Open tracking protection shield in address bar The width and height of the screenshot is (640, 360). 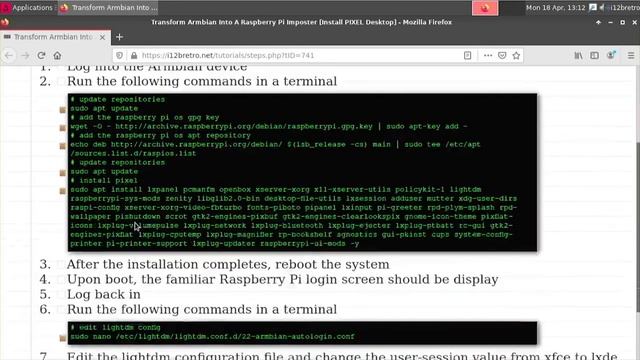(119, 56)
